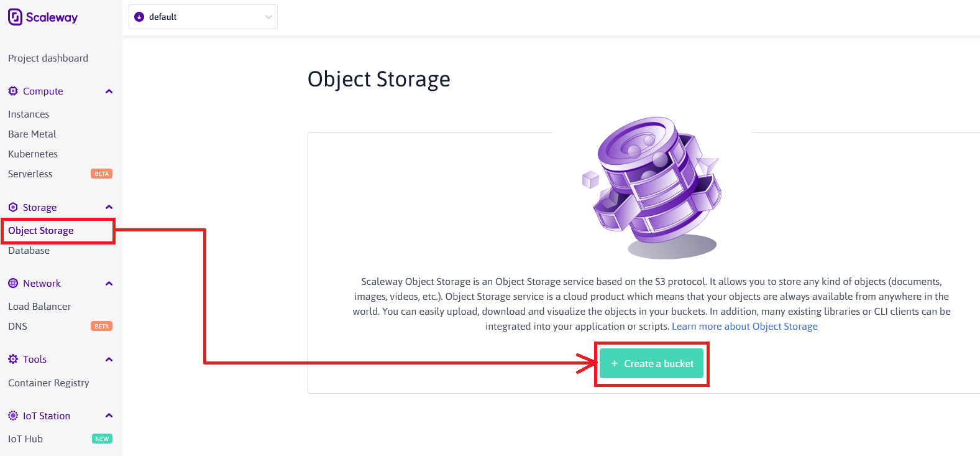Viewport: 980px width, 456px height.
Task: Click the Compute chip icon
Action: (x=13, y=91)
